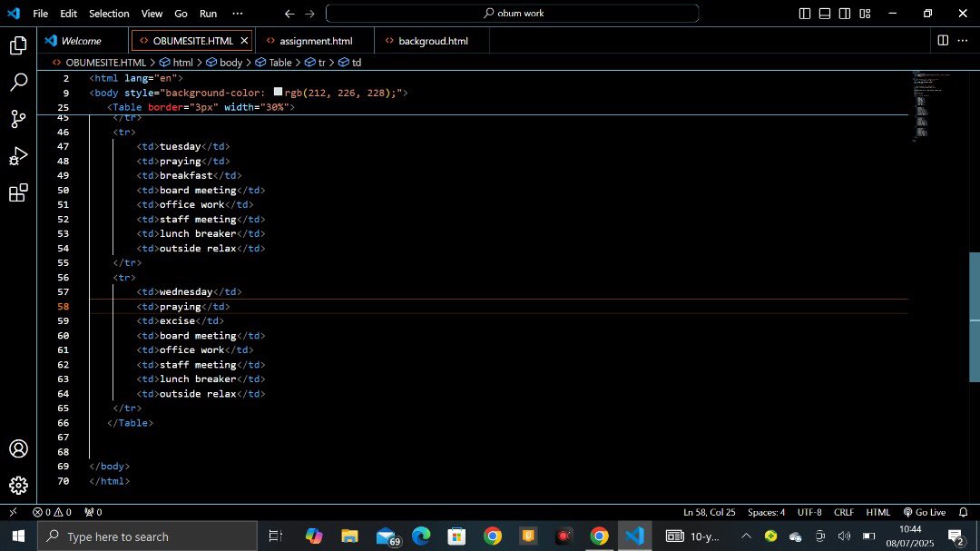
Task: Open the Go menu
Action: tap(181, 13)
